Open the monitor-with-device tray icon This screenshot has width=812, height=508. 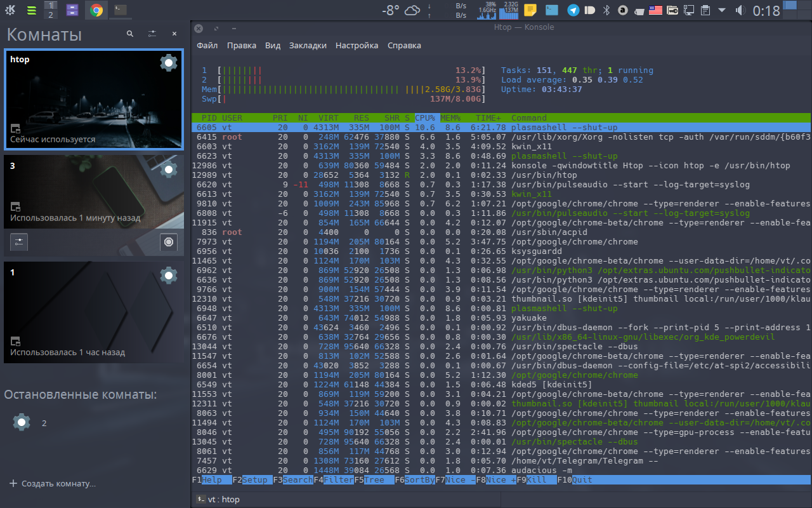[x=689, y=10]
